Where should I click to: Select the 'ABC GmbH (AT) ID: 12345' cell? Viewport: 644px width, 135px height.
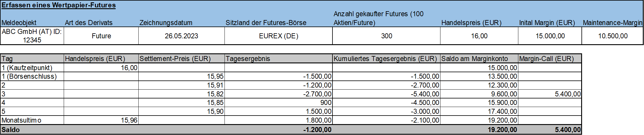click(x=32, y=36)
